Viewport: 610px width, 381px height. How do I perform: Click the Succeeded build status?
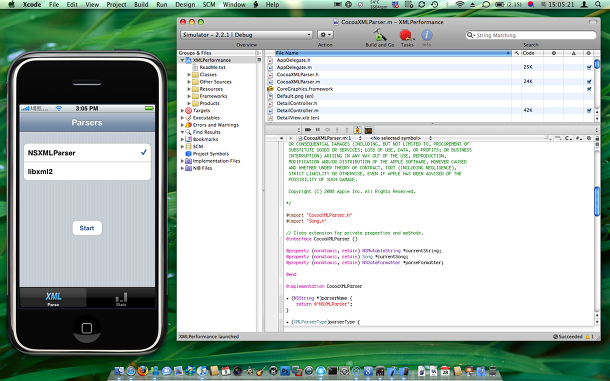[x=568, y=337]
